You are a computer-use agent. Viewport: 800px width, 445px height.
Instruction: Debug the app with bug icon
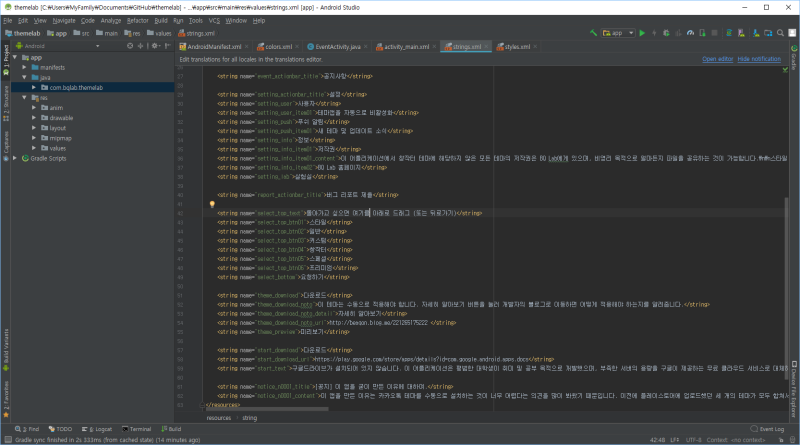tap(666, 33)
